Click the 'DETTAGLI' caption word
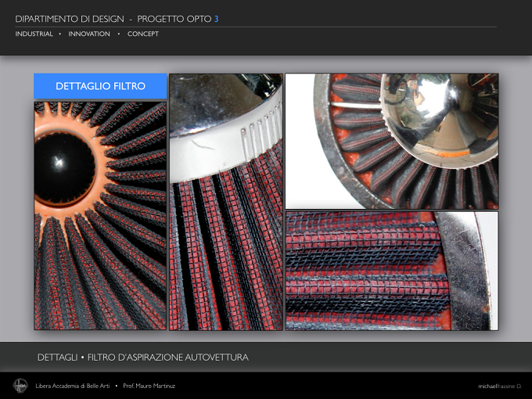532x399 pixels. click(x=57, y=358)
